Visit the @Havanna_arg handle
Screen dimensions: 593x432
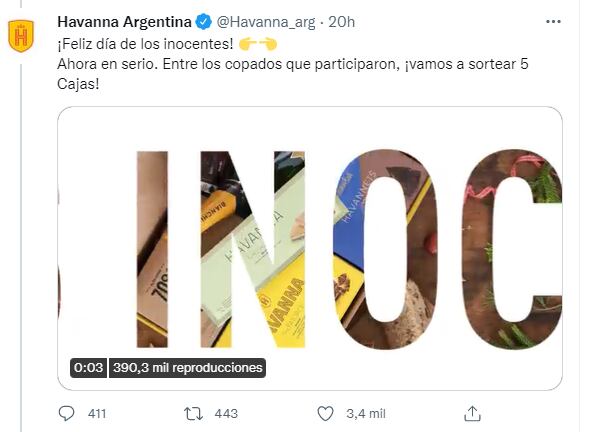click(x=265, y=22)
